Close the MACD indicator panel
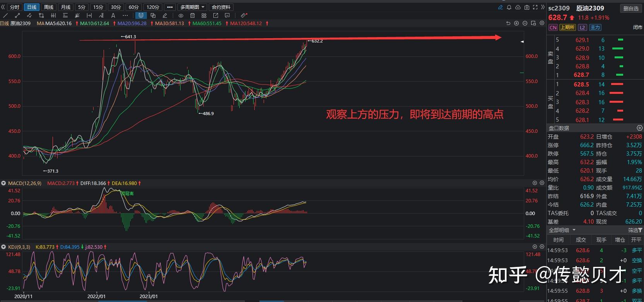The width and height of the screenshot is (644, 302). pyautogui.click(x=535, y=183)
